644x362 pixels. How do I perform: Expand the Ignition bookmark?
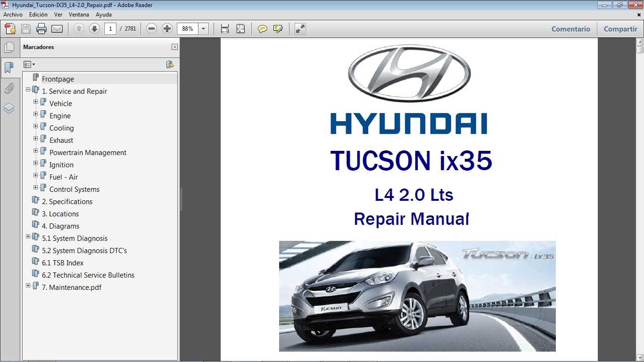35,163
